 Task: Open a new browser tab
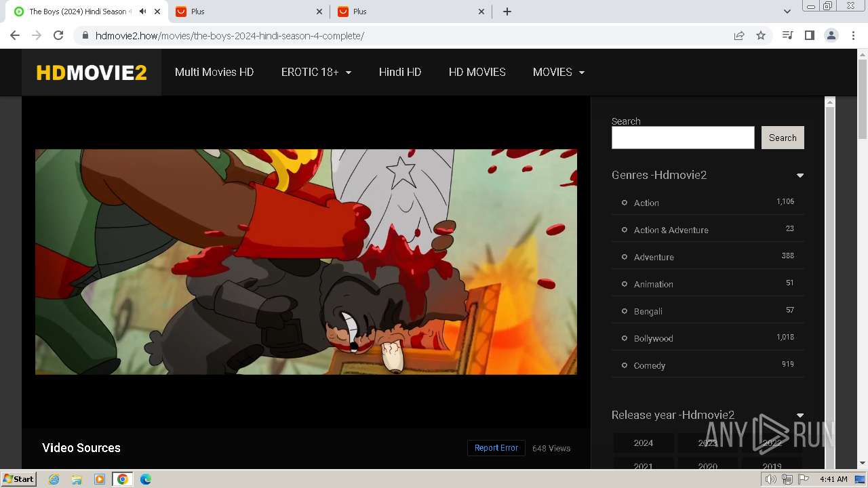pos(507,12)
